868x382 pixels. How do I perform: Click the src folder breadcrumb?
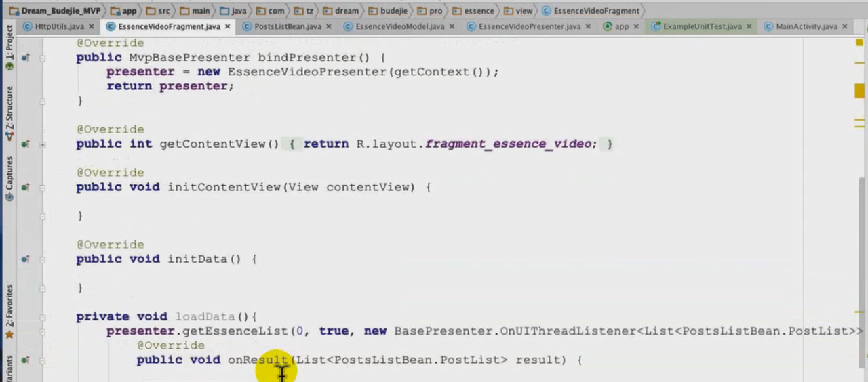pos(159,11)
